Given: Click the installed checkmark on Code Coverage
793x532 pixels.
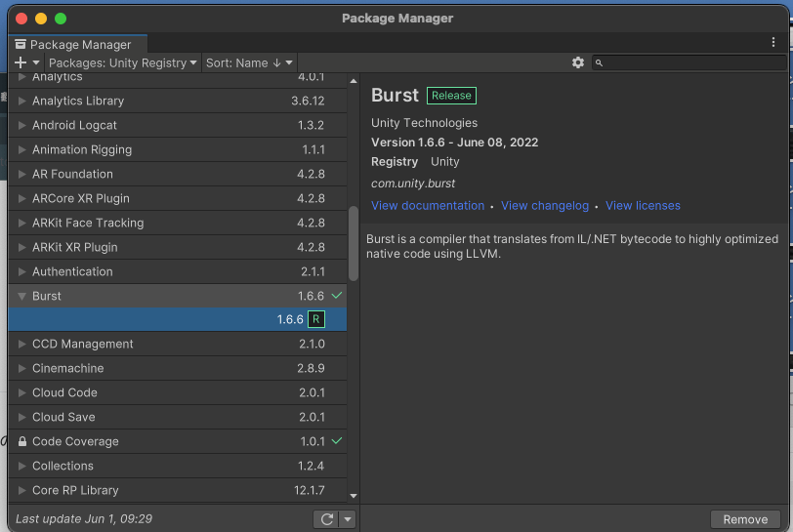Looking at the screenshot, I should (x=336, y=441).
